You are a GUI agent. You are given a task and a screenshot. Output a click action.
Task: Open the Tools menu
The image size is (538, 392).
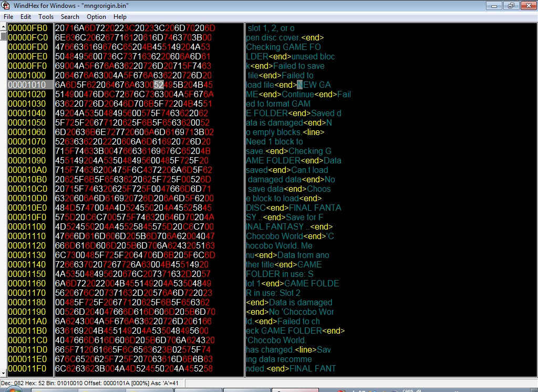tap(46, 16)
